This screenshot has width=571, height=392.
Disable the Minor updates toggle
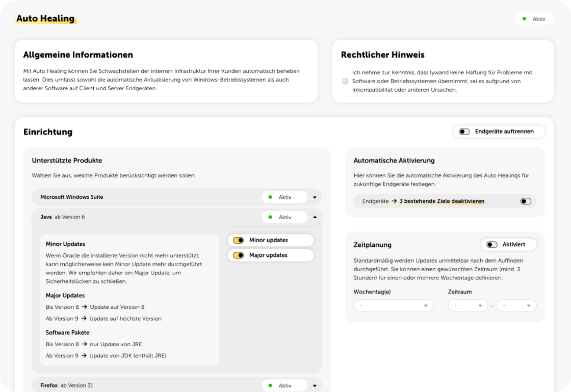238,240
